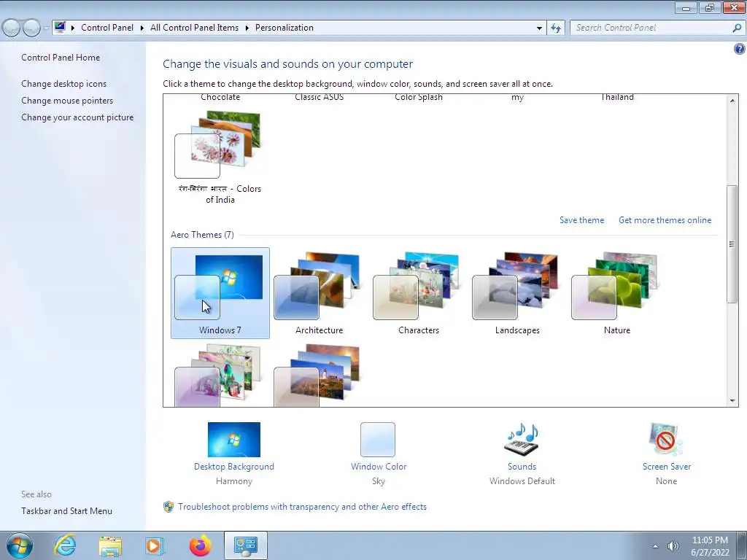Open the Sounds settings icon
Screen dimensions: 747x560
pos(522,439)
